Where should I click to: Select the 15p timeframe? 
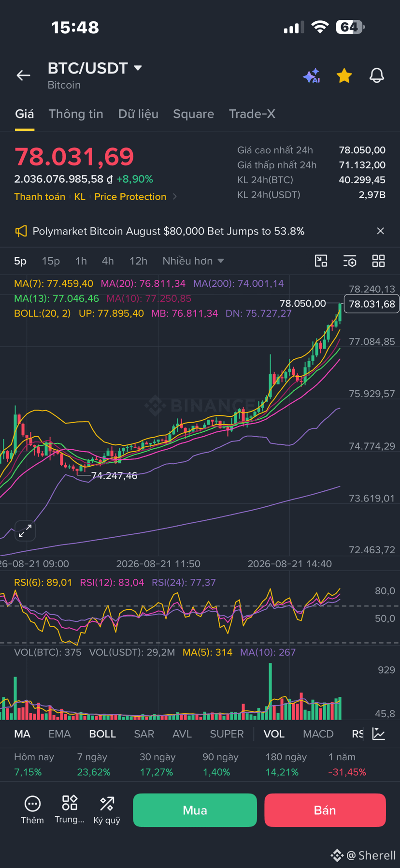pos(51,261)
